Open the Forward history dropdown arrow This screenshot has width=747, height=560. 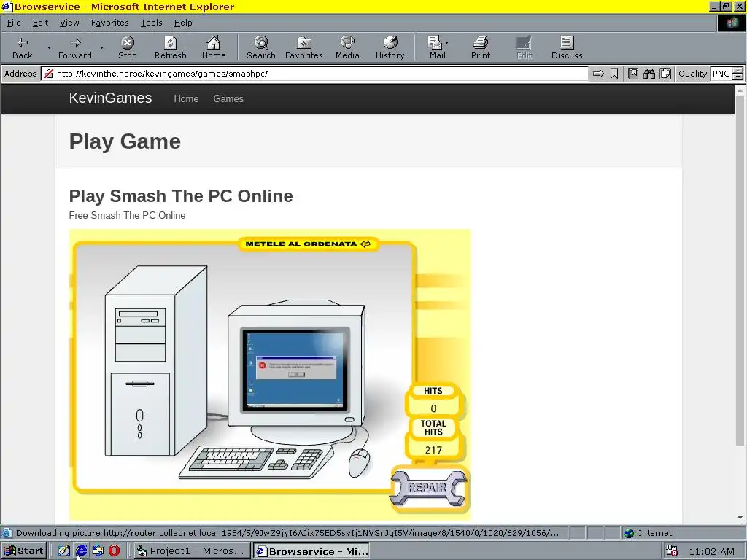point(101,47)
